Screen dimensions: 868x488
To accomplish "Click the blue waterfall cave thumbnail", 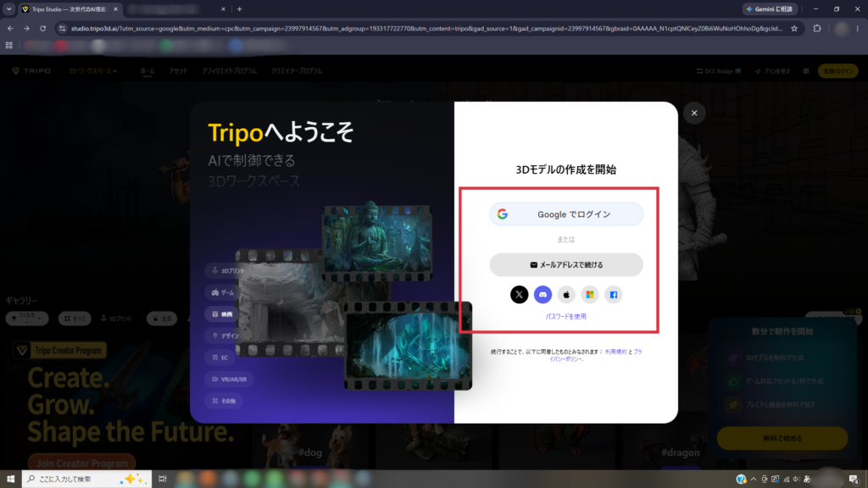I will tap(408, 346).
